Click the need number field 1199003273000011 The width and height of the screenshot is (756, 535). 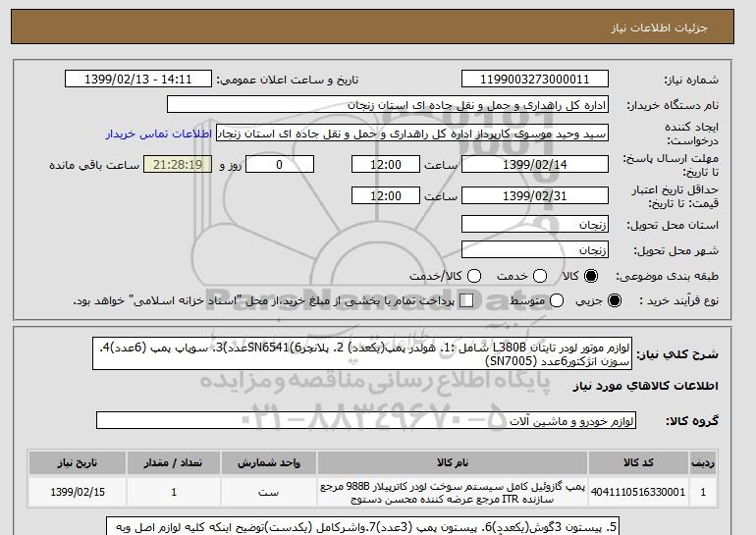coord(535,80)
